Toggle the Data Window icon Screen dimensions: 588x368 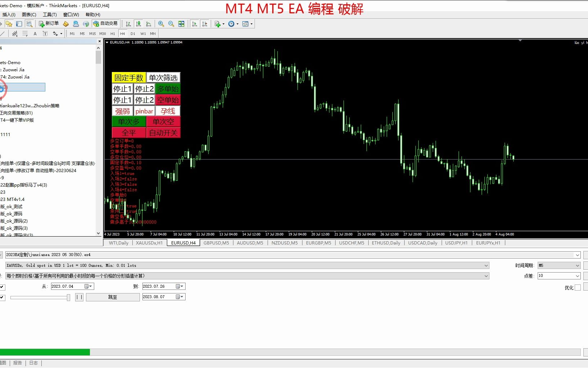pyautogui.click(x=19, y=24)
